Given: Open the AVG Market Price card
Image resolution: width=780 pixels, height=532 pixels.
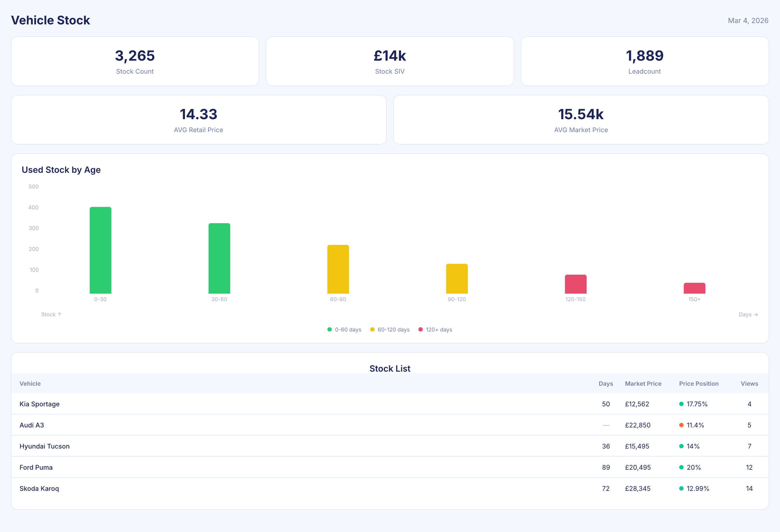Looking at the screenshot, I should click(581, 120).
